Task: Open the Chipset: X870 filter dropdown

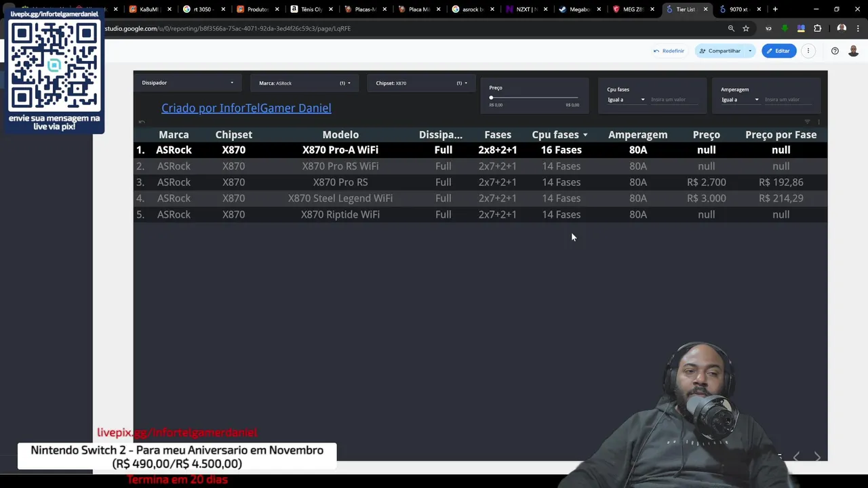Action: [x=421, y=83]
